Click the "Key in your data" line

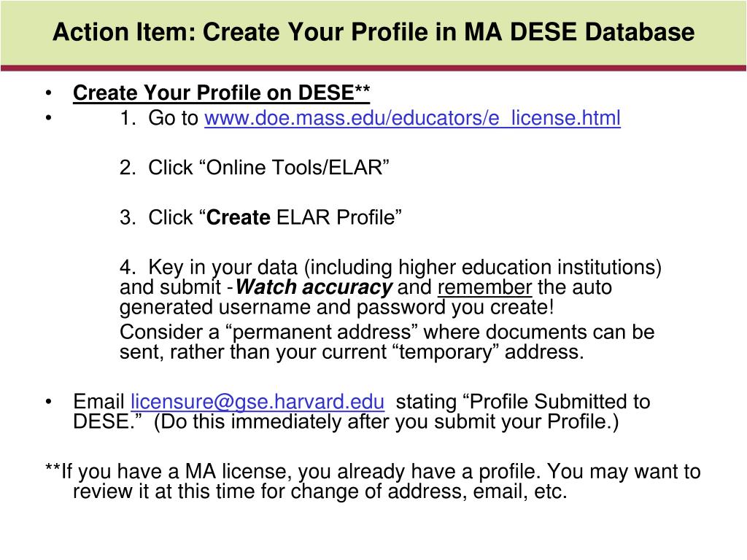tap(391, 267)
